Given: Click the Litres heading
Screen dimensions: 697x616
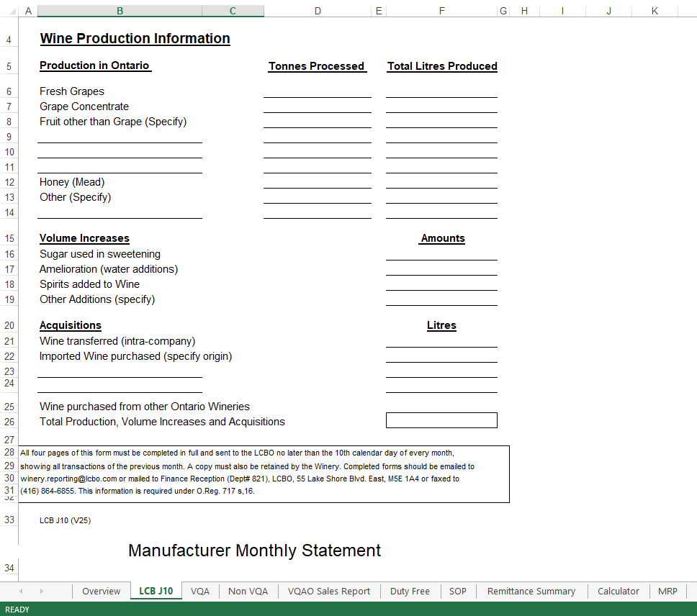Looking at the screenshot, I should 441,325.
